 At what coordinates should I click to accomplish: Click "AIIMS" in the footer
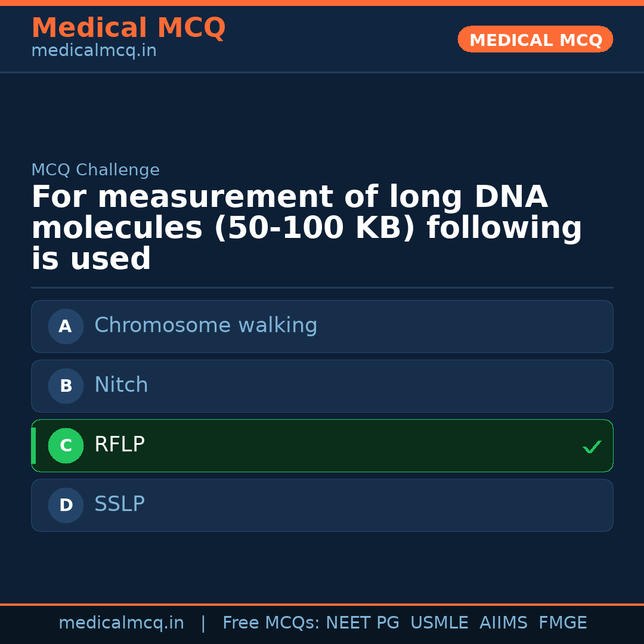coord(503,623)
